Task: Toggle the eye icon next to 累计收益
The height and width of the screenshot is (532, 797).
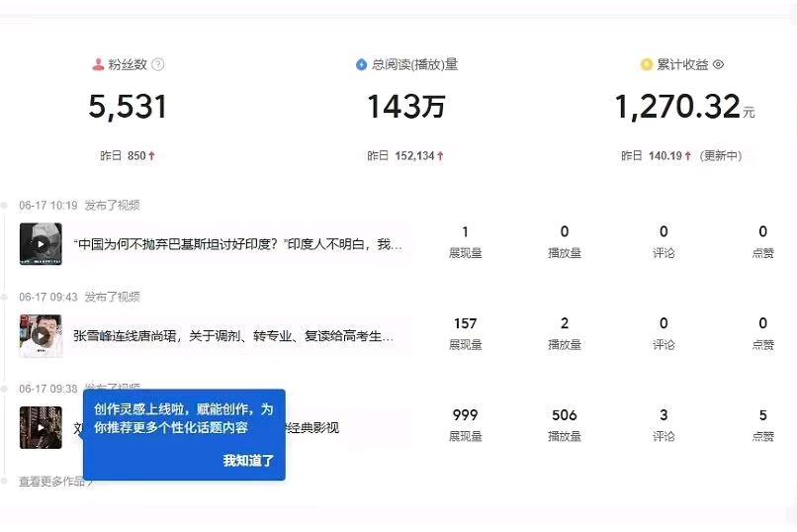Action: [718, 64]
